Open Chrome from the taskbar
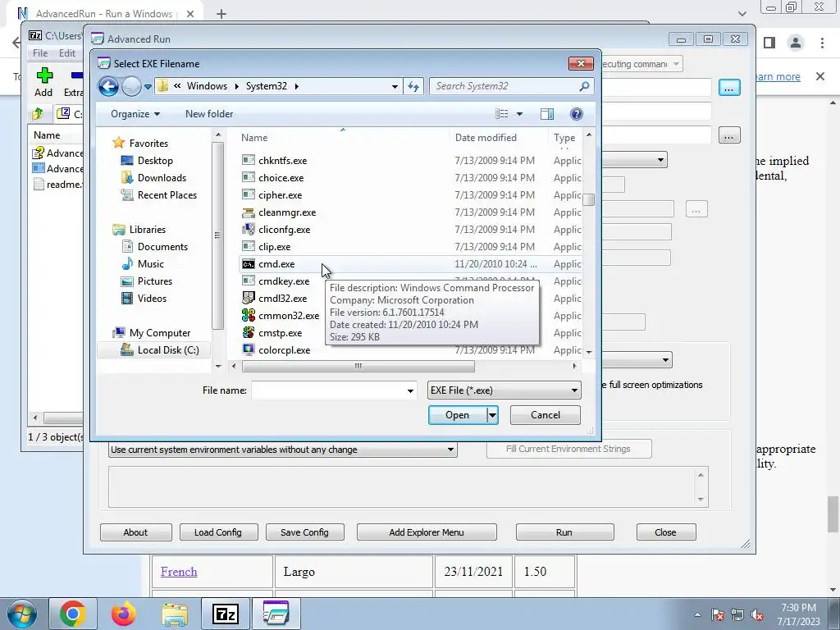The image size is (840, 630). pyautogui.click(x=73, y=614)
